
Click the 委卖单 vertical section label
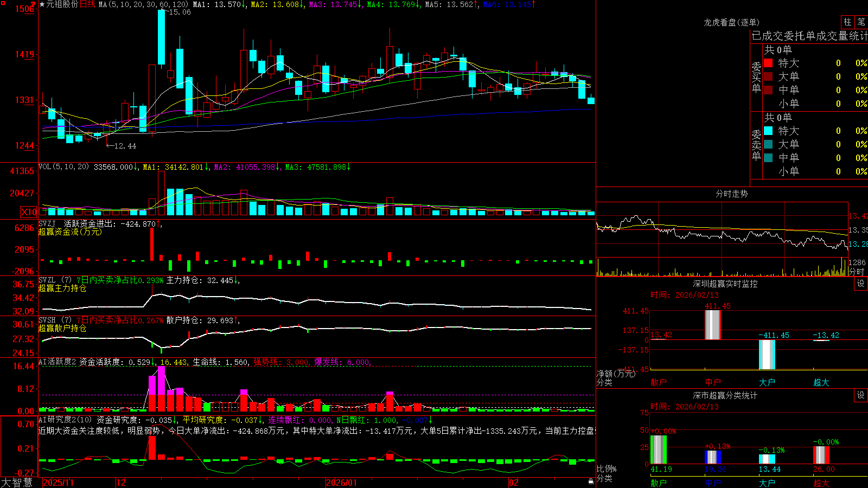point(756,145)
